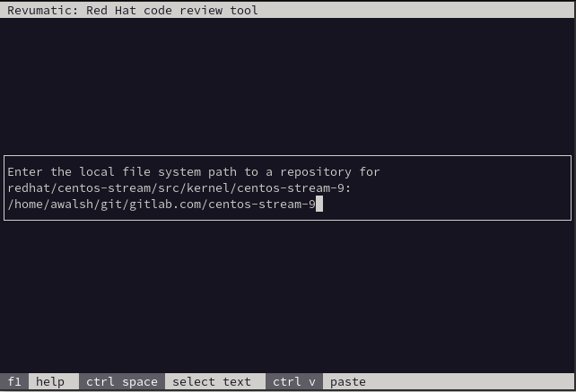Click the f1 key hint in footer
Image resolution: width=576 pixels, height=392 pixels.
coord(14,382)
